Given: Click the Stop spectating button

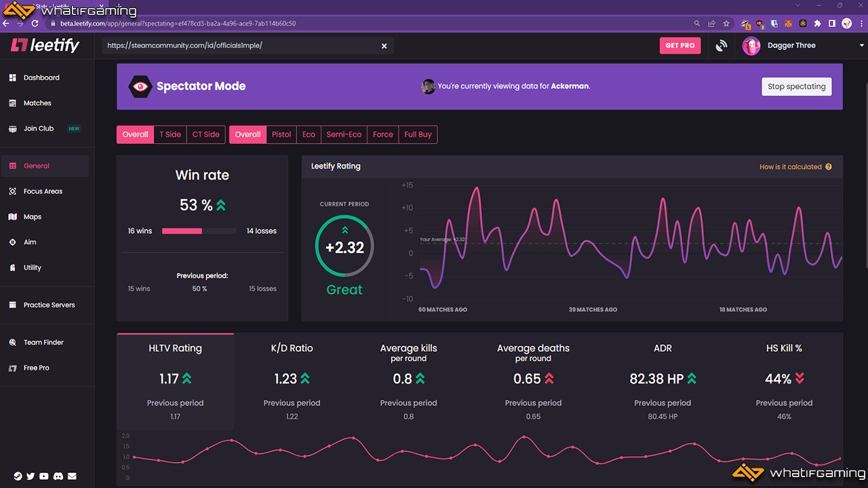Looking at the screenshot, I should click(x=796, y=87).
